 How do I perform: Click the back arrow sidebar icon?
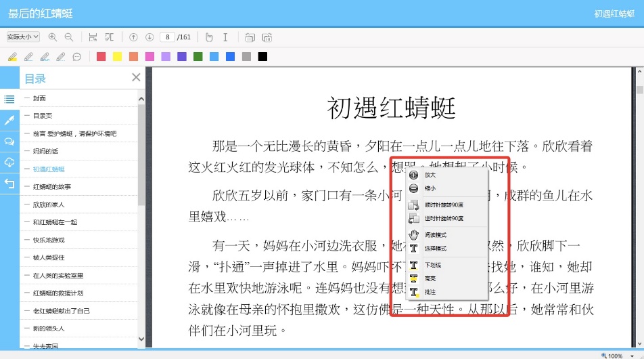tap(9, 184)
